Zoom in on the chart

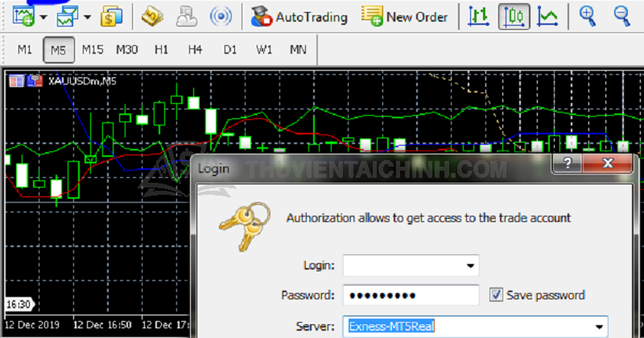pos(588,17)
